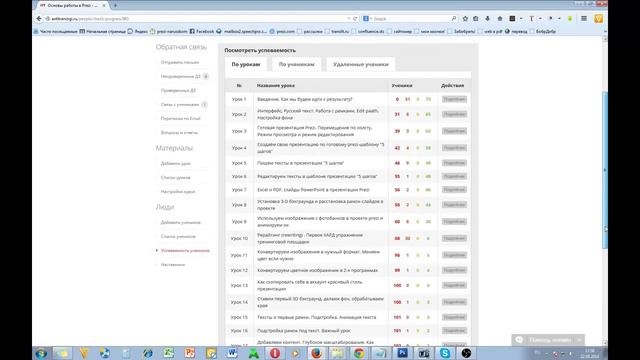Open the URL history dropdown arrow
This screenshot has height=360, width=640.
[x=349, y=19]
